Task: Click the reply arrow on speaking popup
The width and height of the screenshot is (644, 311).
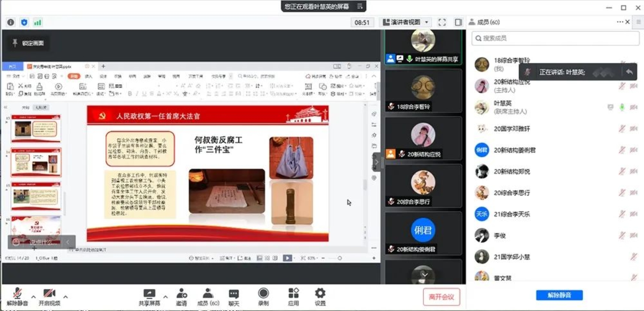Action: (629, 72)
